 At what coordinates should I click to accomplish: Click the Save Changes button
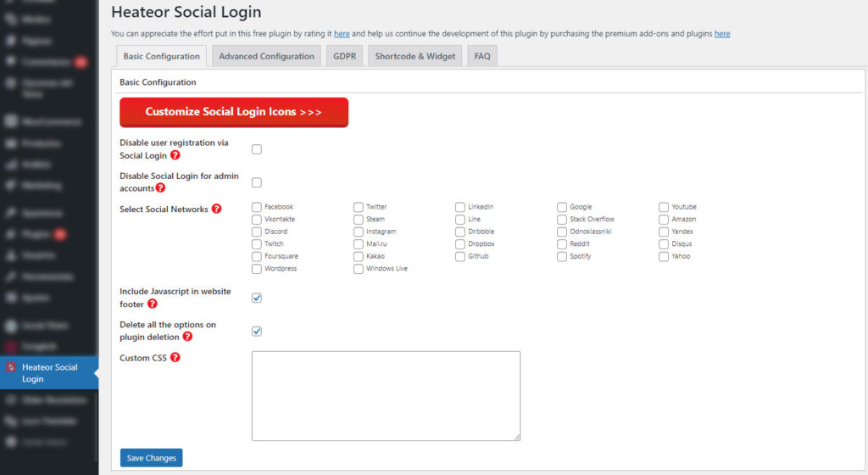(x=151, y=458)
